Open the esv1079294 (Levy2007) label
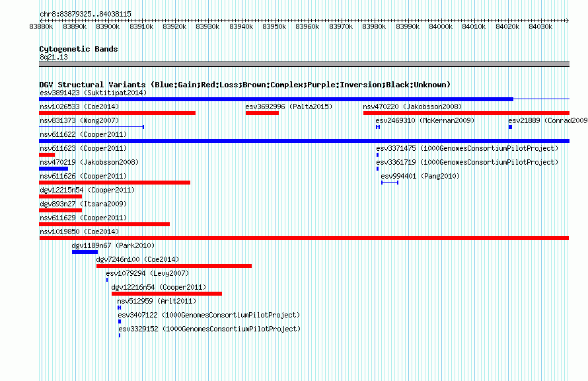 pos(147,273)
